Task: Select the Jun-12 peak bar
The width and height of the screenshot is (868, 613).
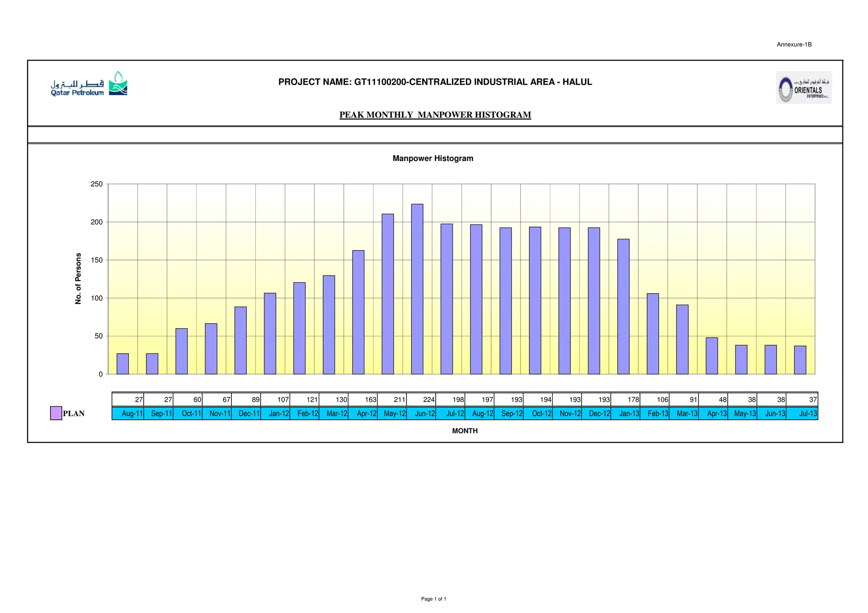Action: coord(417,289)
